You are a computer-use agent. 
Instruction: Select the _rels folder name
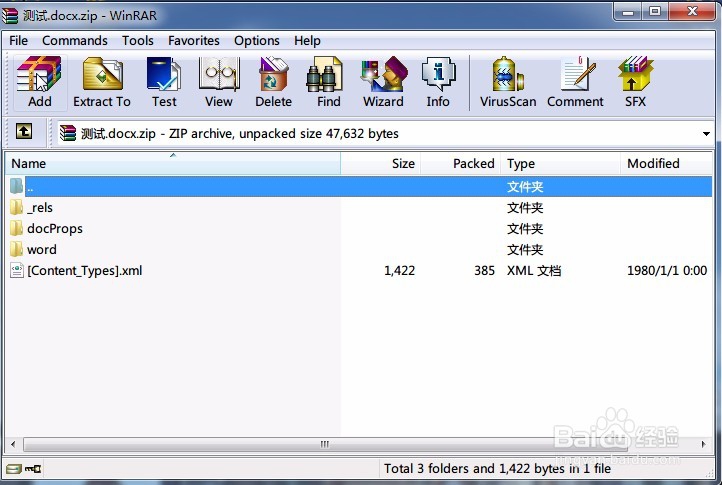pos(40,208)
